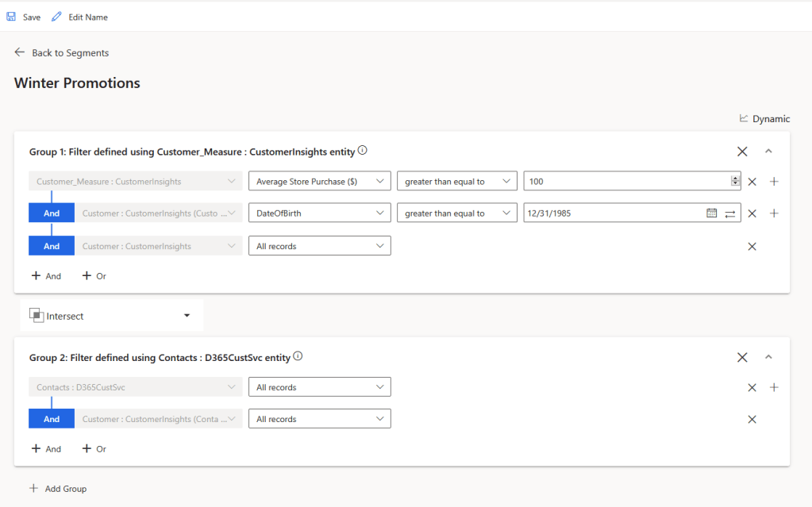This screenshot has width=812, height=507.
Task: Open the Average Store Purchase ($) attribute dropdown
Action: click(x=319, y=182)
